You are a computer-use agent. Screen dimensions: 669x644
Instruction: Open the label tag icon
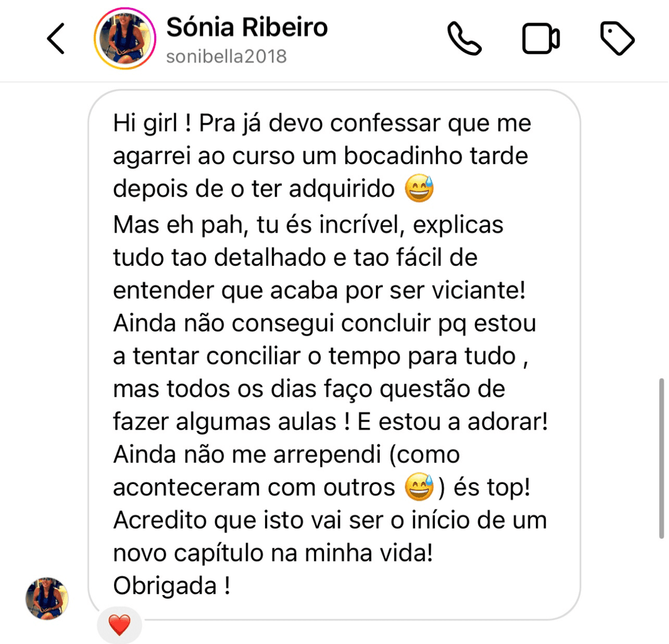[618, 39]
